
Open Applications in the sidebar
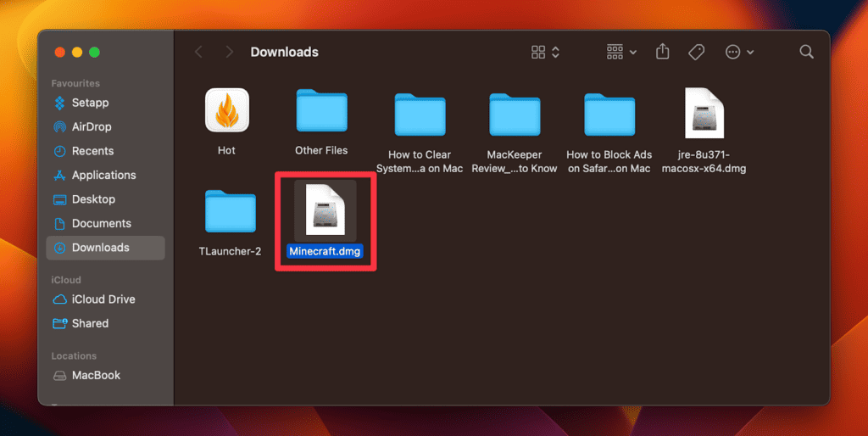105,175
